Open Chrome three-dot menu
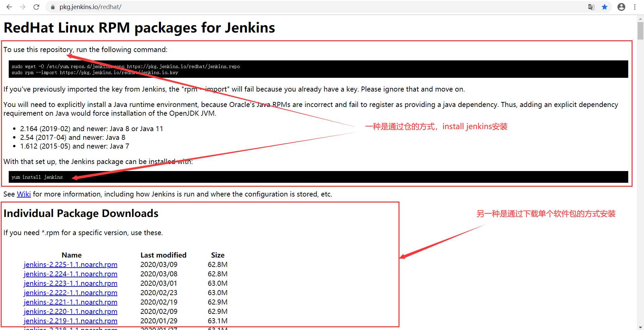The image size is (644, 330). [x=635, y=7]
